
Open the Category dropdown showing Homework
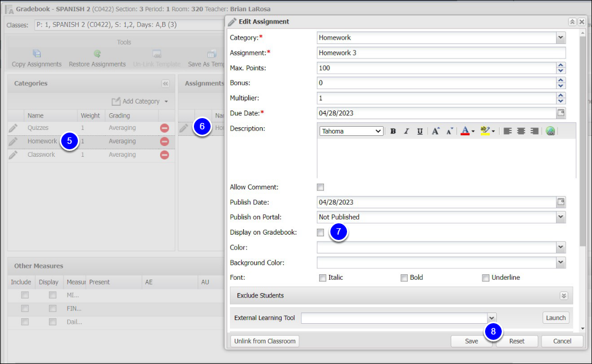(x=561, y=38)
